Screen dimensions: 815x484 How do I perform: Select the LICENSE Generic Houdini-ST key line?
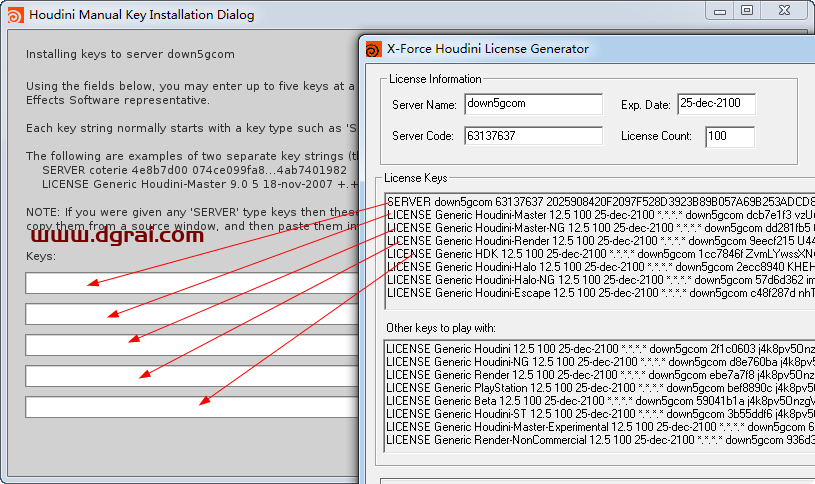(600, 414)
